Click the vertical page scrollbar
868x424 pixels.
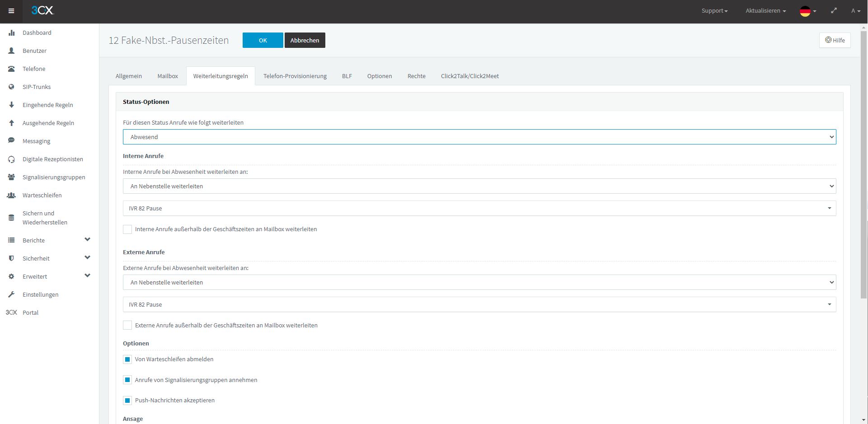[863, 181]
